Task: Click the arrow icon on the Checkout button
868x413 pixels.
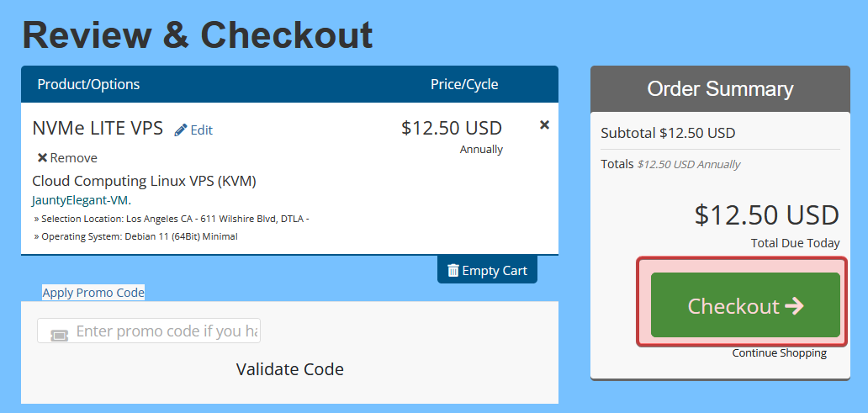Action: click(x=794, y=306)
